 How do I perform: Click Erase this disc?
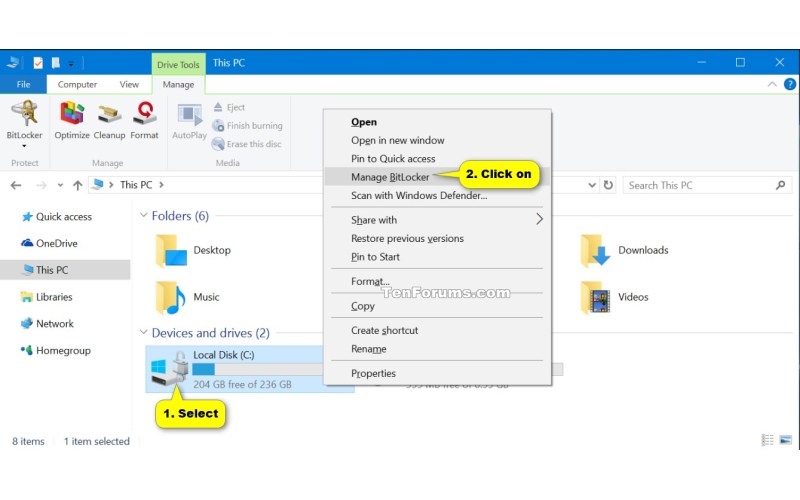247,144
